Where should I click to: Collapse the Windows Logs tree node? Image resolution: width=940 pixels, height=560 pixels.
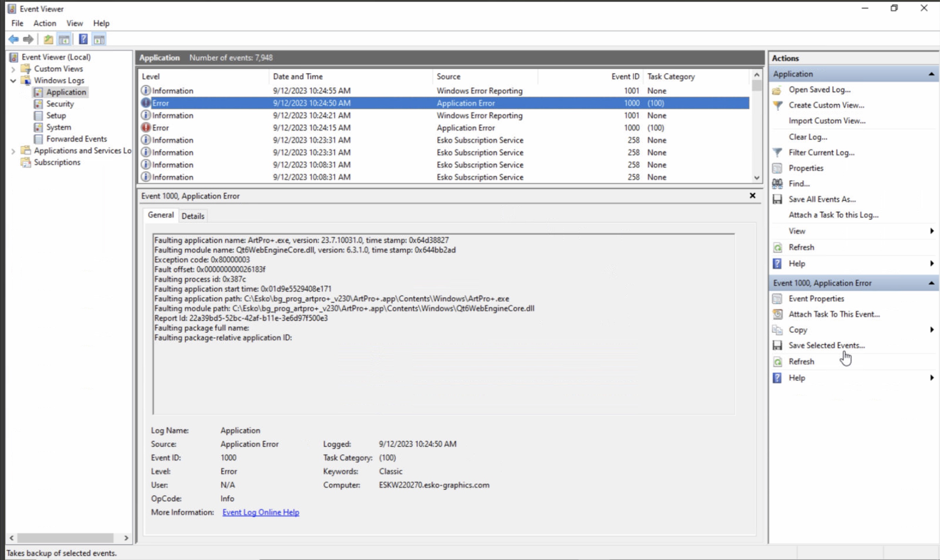13,80
